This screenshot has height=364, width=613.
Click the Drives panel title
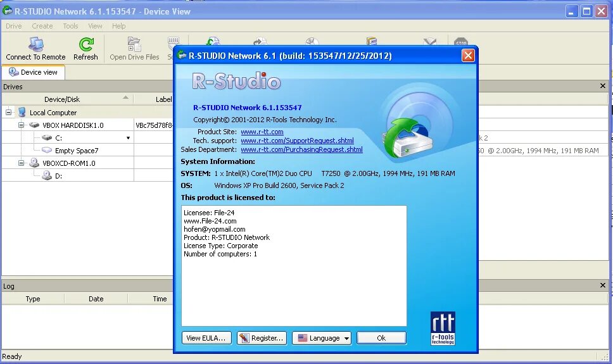13,86
